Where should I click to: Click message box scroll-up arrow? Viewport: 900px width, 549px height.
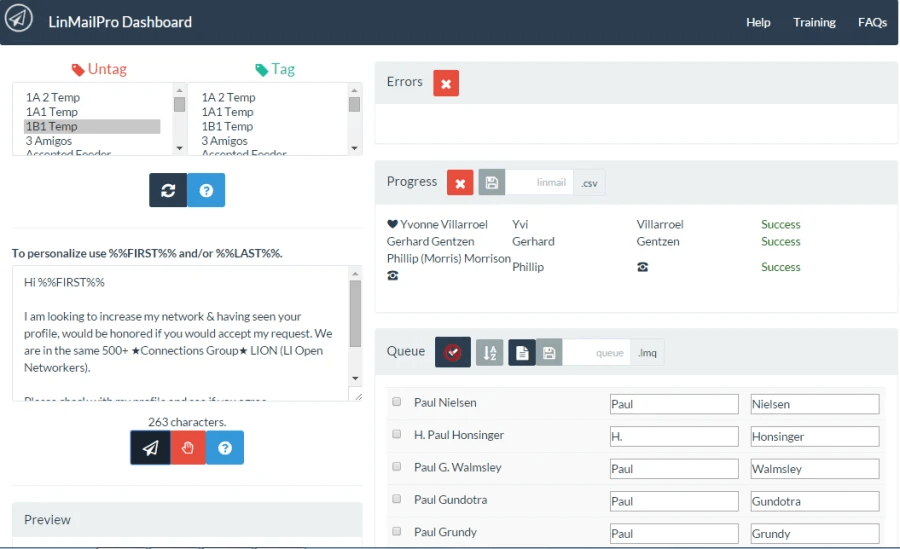pos(355,273)
